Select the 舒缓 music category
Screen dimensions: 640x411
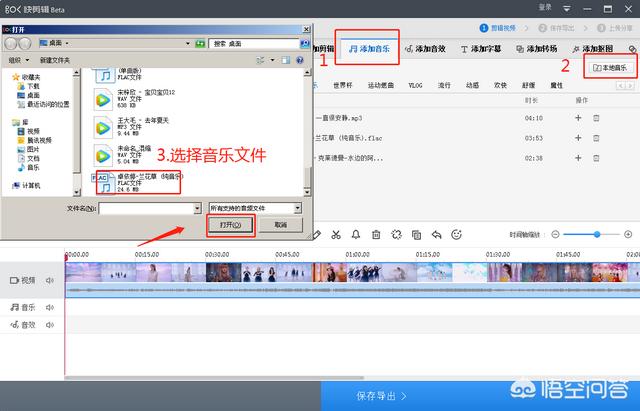pyautogui.click(x=529, y=85)
